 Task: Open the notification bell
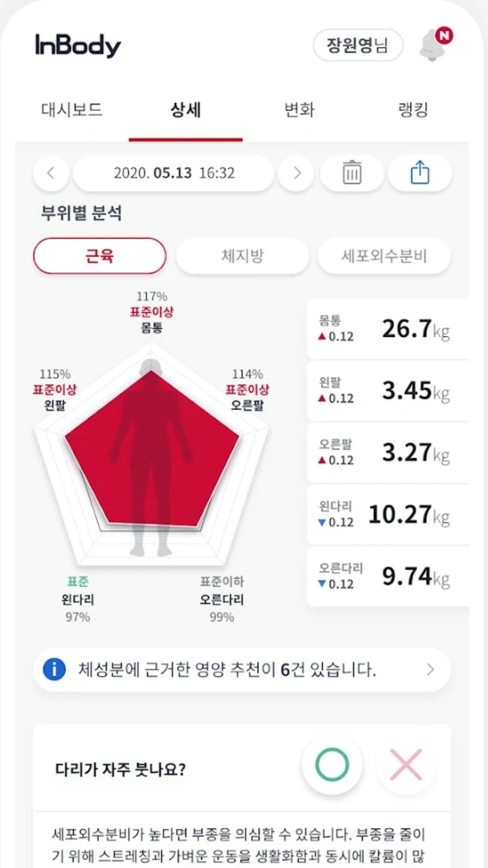click(x=433, y=46)
